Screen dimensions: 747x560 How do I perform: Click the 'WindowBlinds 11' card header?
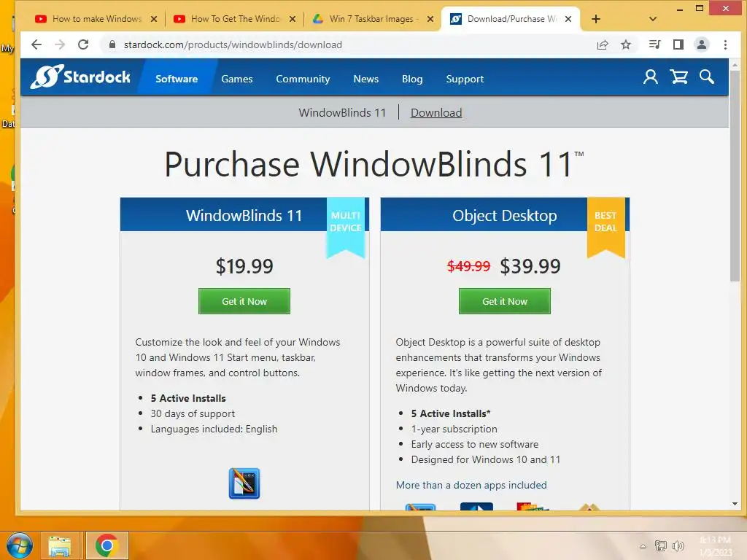coord(244,215)
